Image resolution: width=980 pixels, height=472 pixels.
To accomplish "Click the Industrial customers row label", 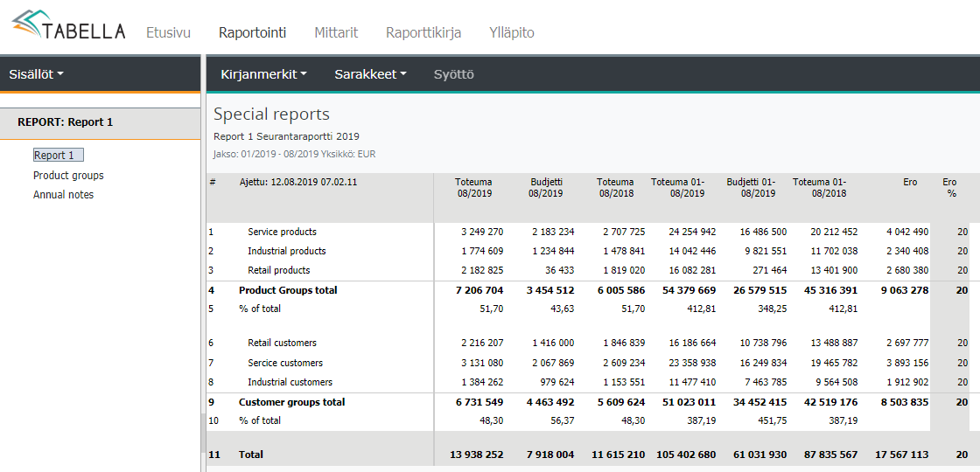I will point(290,382).
